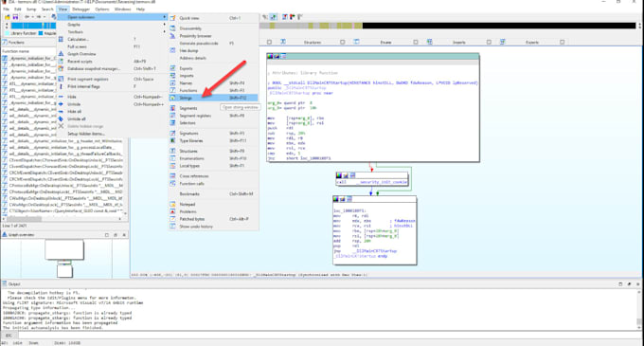Open the back navigation dropdown arrow
Screen dimensions: 644x346
[32, 17]
